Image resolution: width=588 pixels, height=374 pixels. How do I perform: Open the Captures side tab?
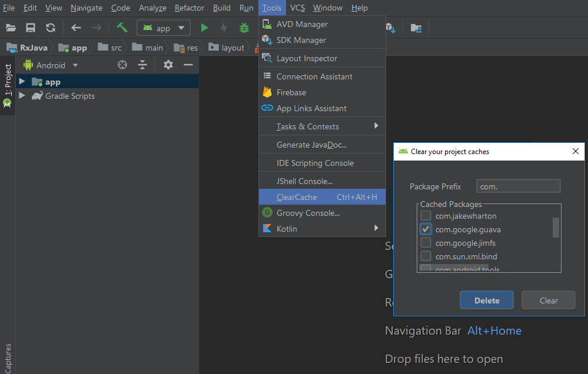point(8,358)
